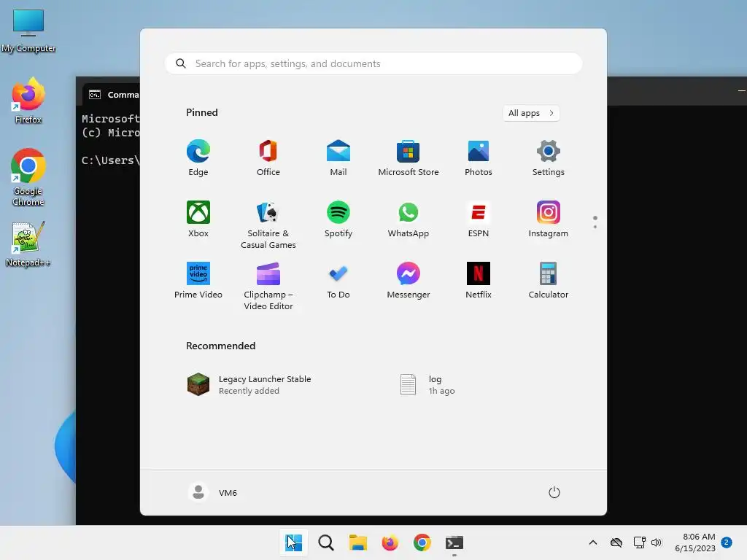Select the Google Chrome desktop shortcut
The width and height of the screenshot is (747, 560).
pos(28,177)
